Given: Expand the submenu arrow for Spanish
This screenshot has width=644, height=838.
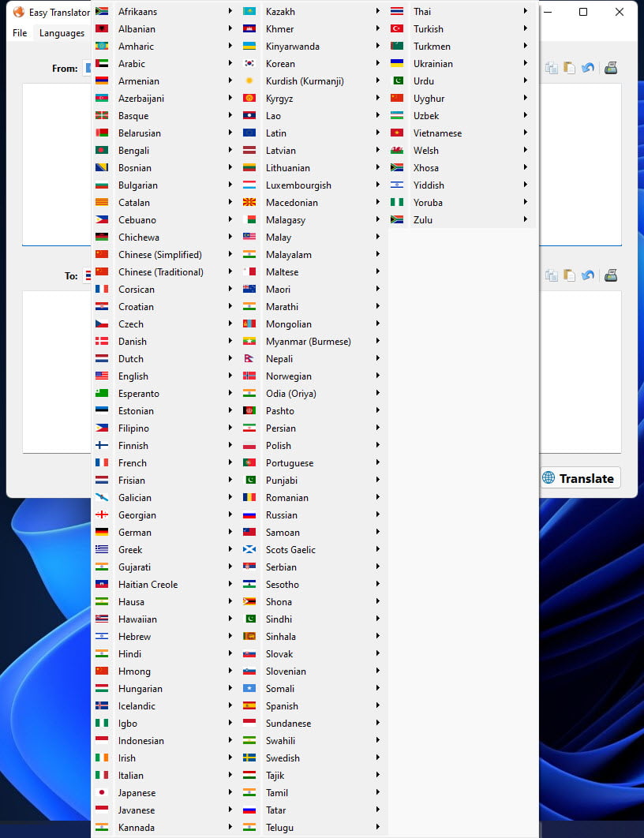Looking at the screenshot, I should click(378, 705).
